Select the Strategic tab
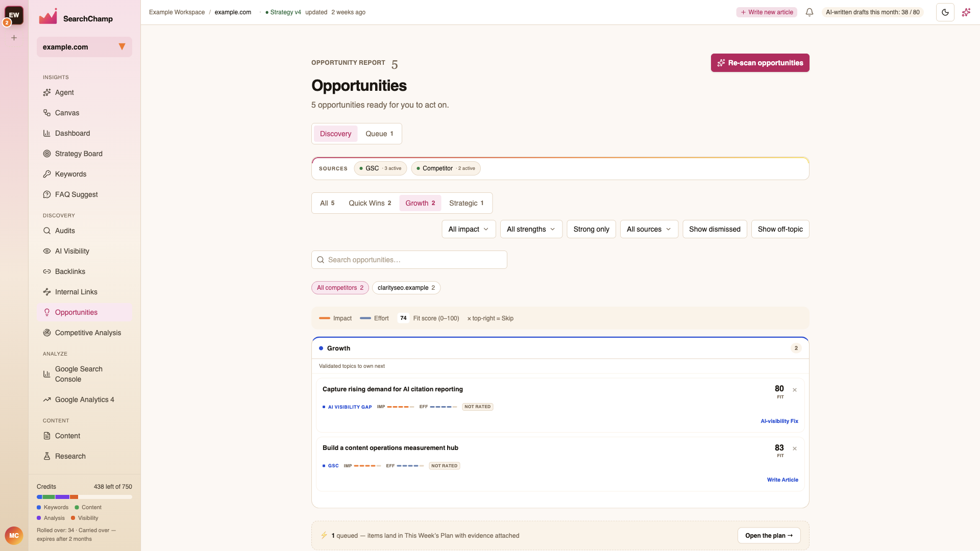Image resolution: width=980 pixels, height=551 pixels. click(466, 203)
